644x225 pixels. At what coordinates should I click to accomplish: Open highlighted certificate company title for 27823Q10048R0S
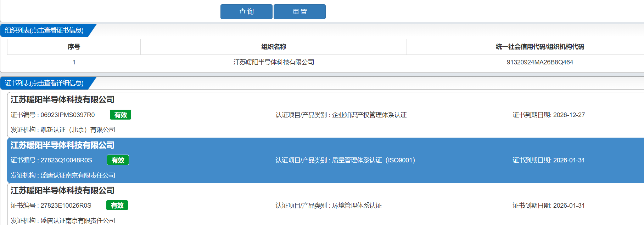[62, 145]
